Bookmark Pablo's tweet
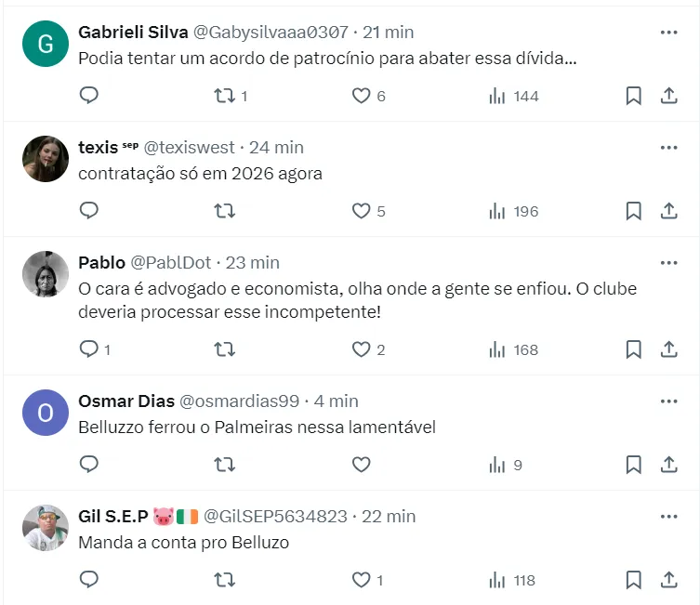 [x=633, y=349]
